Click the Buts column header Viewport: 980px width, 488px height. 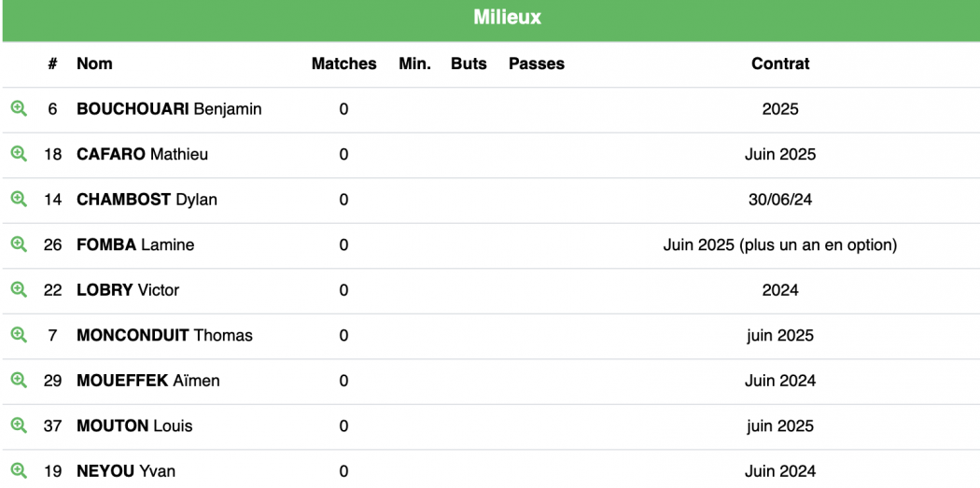[x=469, y=63]
